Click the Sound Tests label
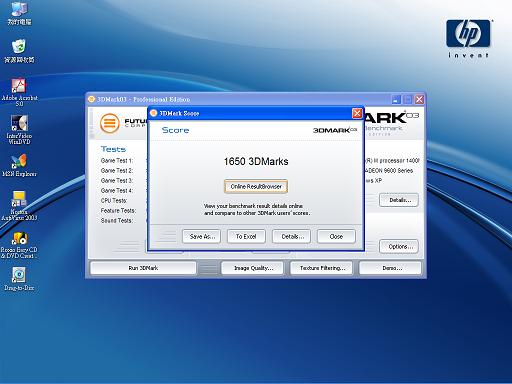Image resolution: width=512 pixels, height=384 pixels. click(x=117, y=221)
